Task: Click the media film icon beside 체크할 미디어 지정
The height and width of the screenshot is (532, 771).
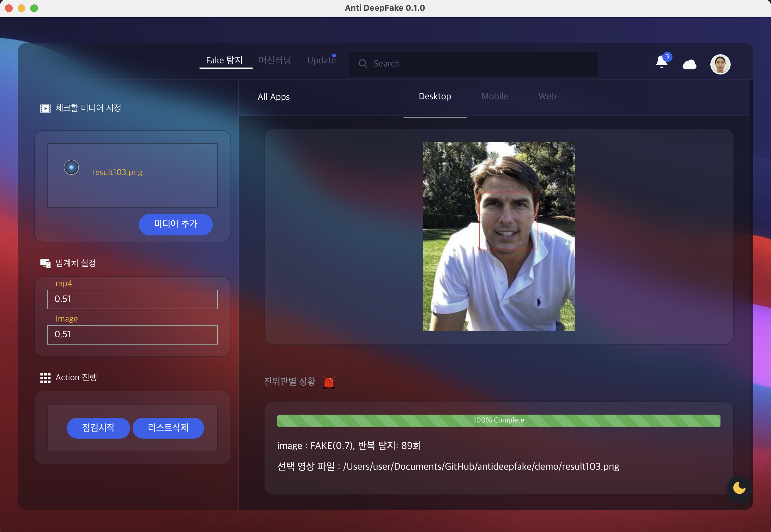Action: point(45,108)
